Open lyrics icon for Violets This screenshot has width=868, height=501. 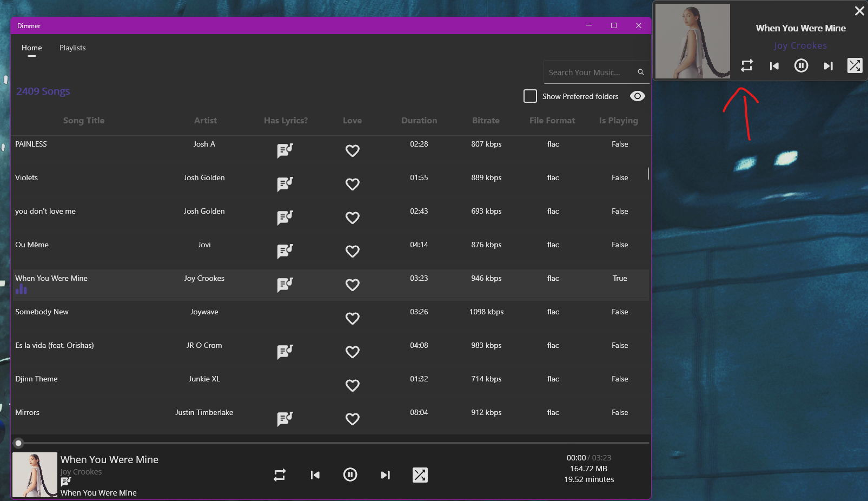click(x=285, y=184)
